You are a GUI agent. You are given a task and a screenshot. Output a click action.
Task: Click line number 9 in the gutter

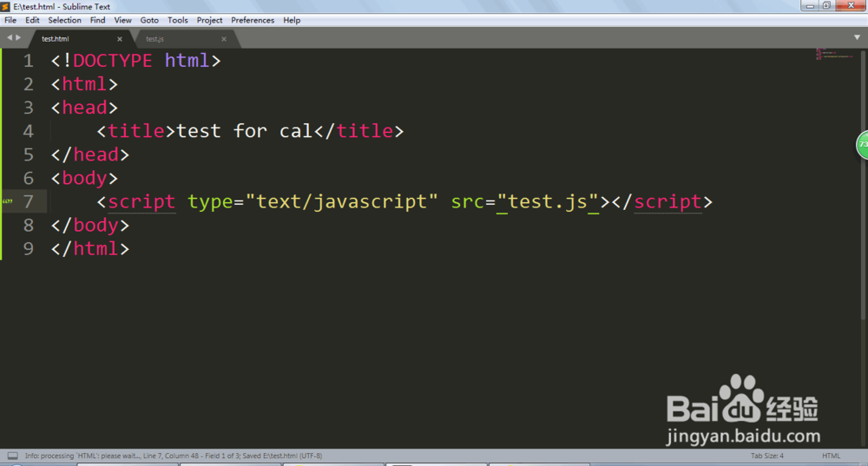point(29,248)
